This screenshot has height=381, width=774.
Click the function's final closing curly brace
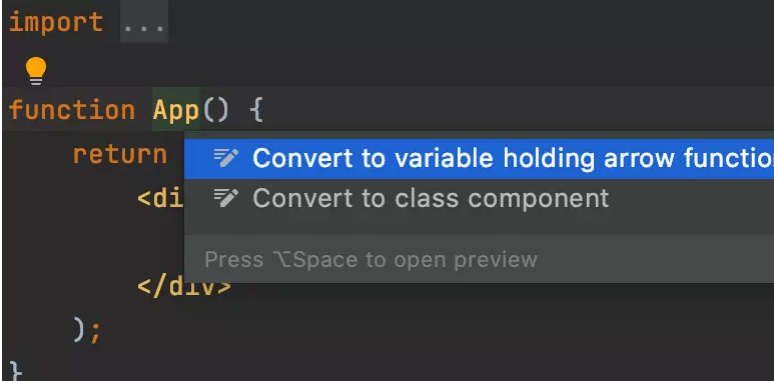(16, 371)
